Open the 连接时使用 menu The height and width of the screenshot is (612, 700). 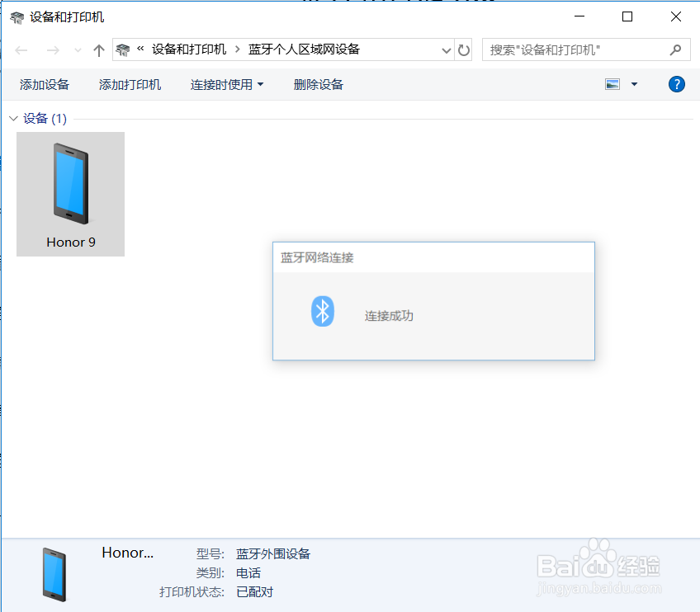pyautogui.click(x=227, y=85)
